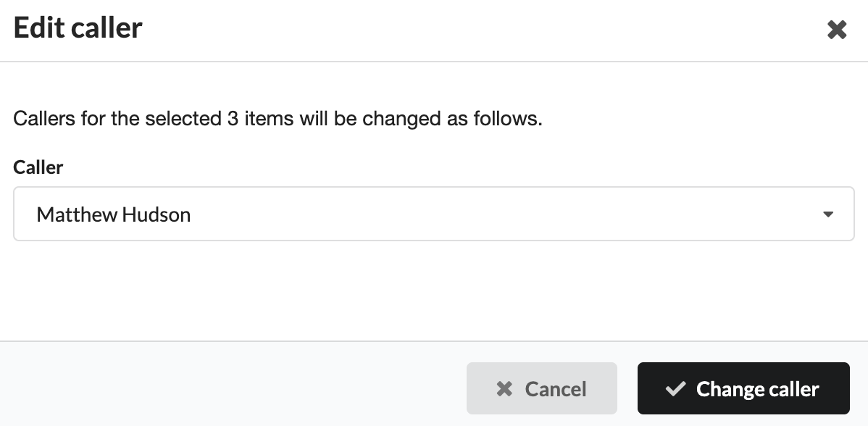868x426 pixels.
Task: Focus the Caller combo box
Action: click(434, 214)
